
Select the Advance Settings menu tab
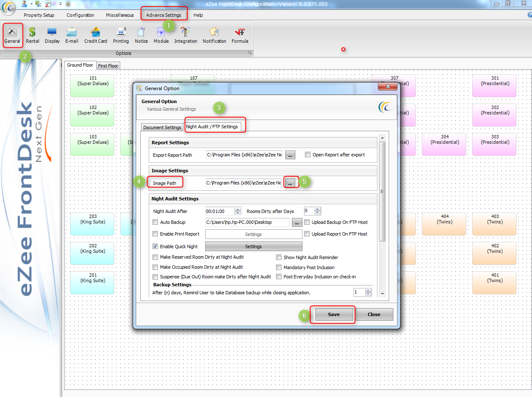coord(164,15)
